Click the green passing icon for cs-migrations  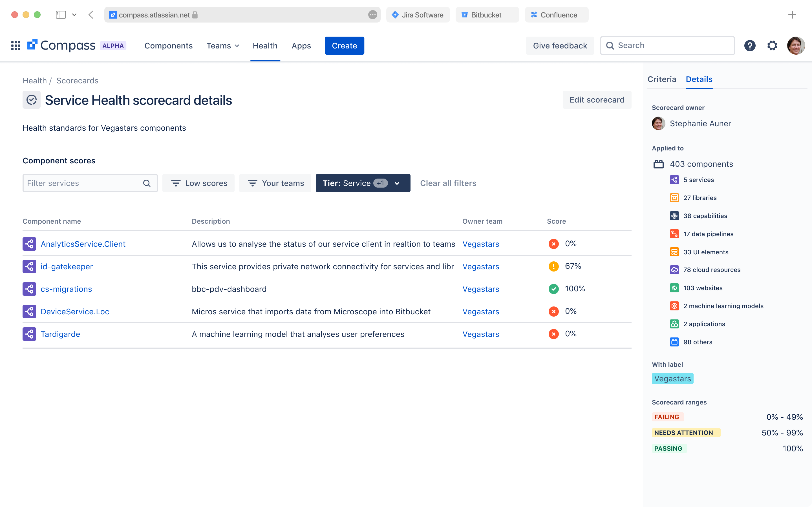coord(553,289)
